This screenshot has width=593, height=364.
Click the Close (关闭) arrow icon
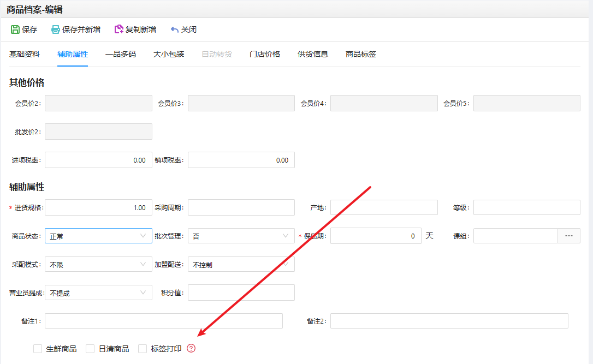(175, 29)
